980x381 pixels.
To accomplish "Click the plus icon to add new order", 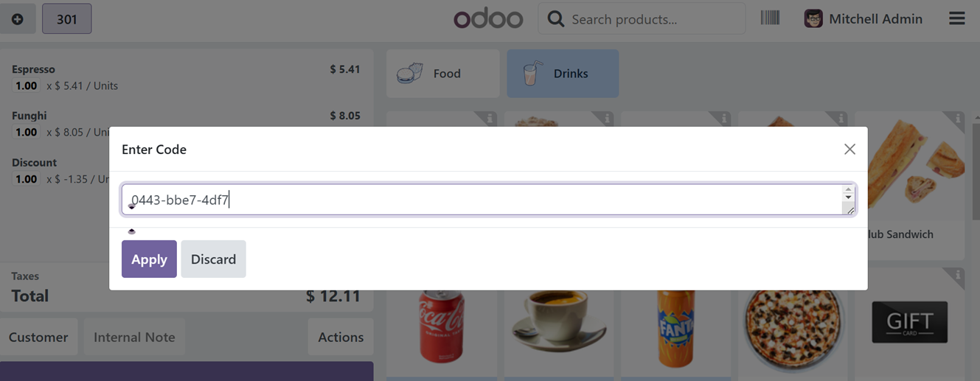I will pos(18,19).
